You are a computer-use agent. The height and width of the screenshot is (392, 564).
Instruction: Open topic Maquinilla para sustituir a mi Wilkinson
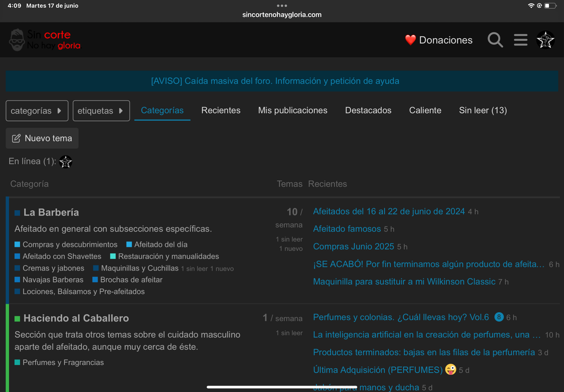point(404,282)
